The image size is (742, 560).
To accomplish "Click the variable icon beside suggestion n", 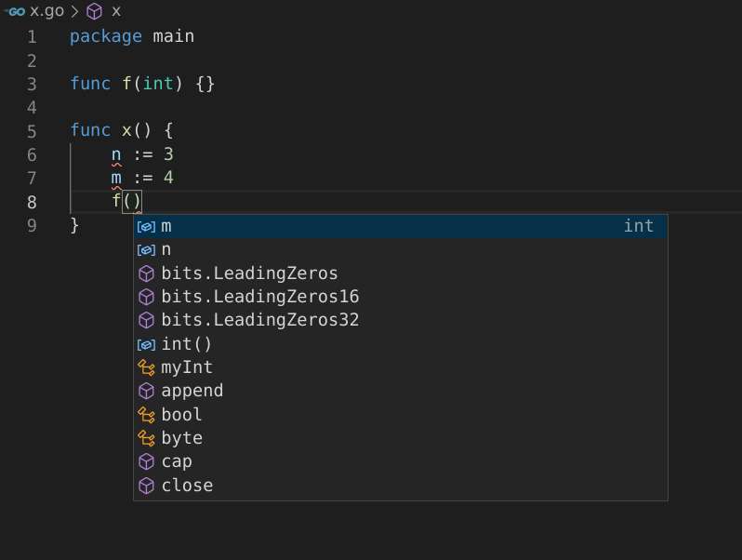I will pos(146,250).
